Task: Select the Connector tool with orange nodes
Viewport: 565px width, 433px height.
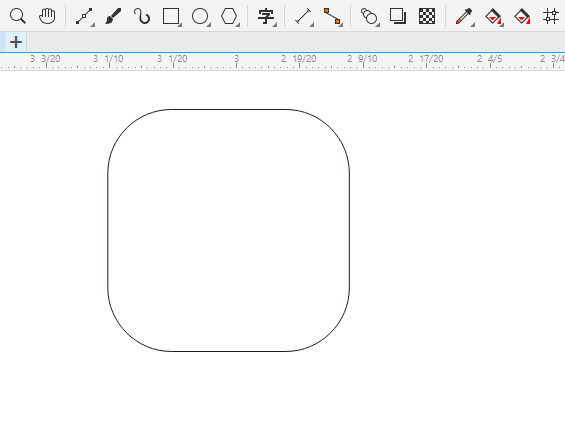Action: click(332, 16)
